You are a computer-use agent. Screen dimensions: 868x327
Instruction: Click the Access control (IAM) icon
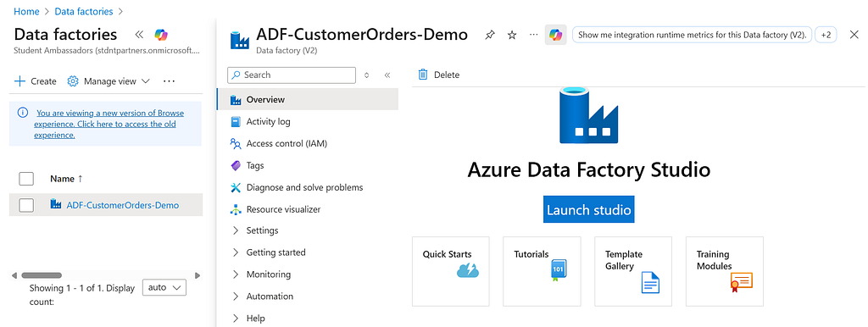tap(236, 144)
